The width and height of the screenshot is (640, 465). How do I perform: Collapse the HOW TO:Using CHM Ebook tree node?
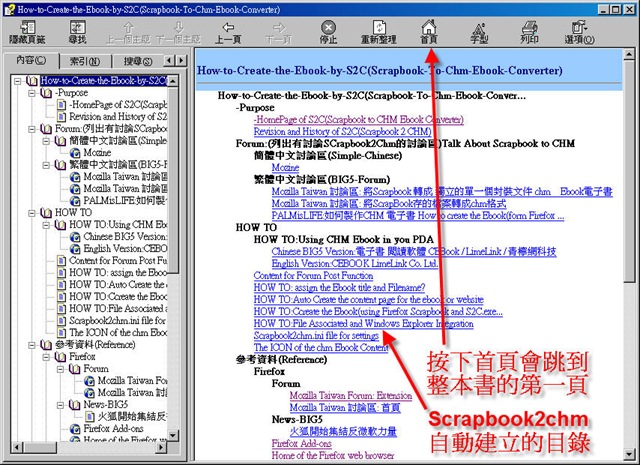(x=46, y=225)
